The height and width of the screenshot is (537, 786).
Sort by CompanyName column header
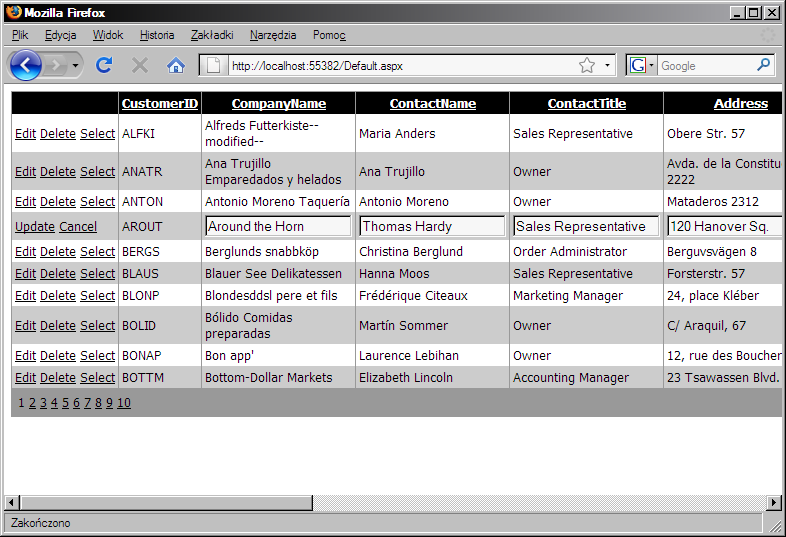(x=279, y=103)
